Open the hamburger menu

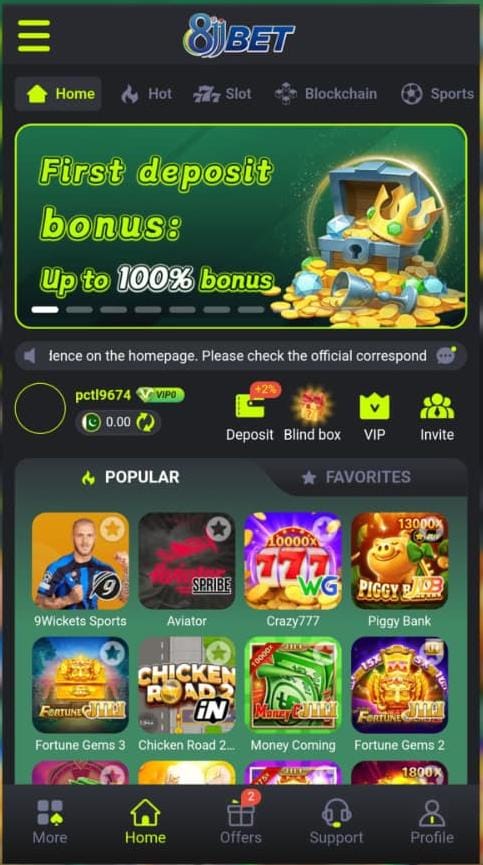[34, 36]
